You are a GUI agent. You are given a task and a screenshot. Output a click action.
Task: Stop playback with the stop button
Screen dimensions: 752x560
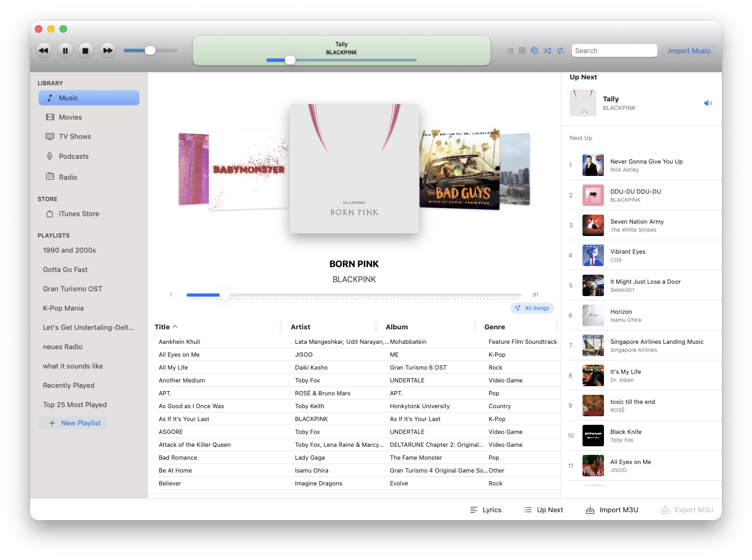coord(85,50)
